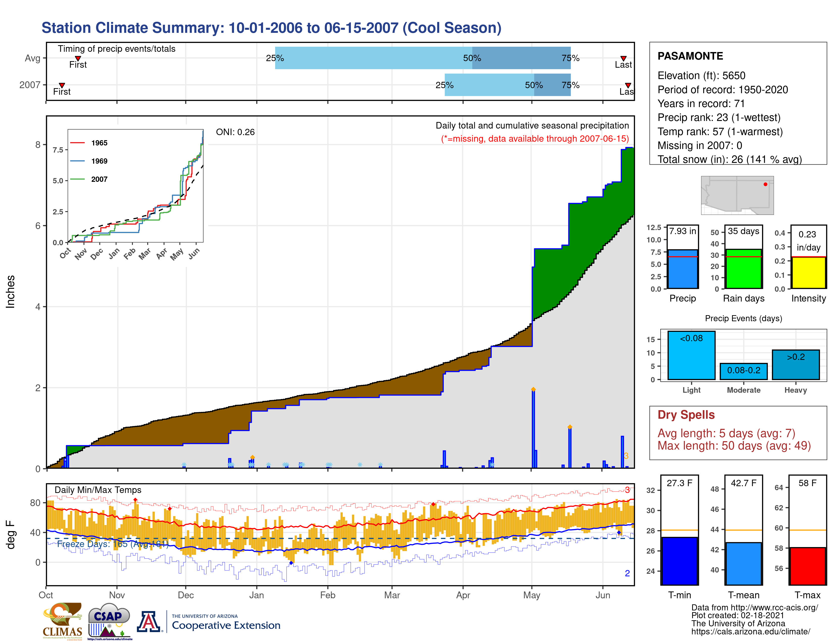Click the 2007 green legend entry

point(77,179)
